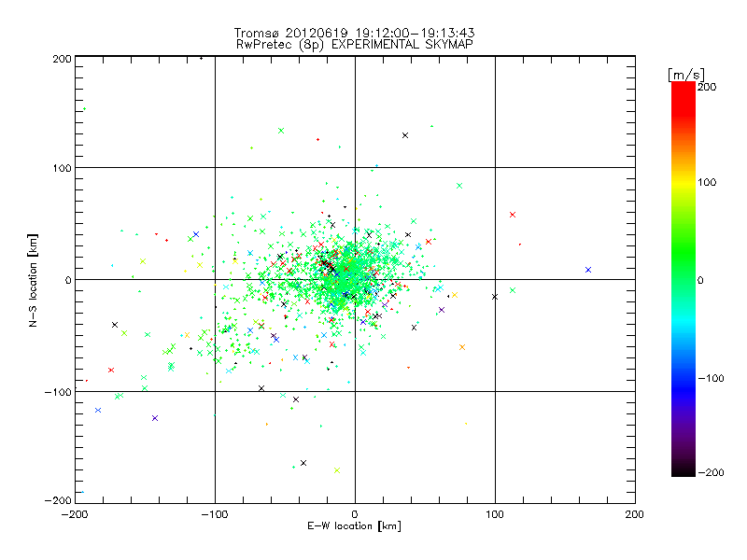
Task: Click the '[m/s]' colorbar unit label
Action: (686, 75)
